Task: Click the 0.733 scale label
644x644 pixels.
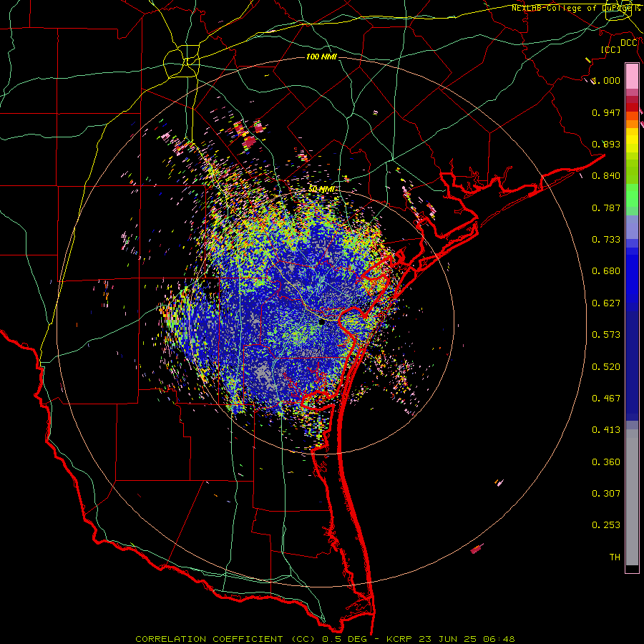Action: pyautogui.click(x=606, y=240)
